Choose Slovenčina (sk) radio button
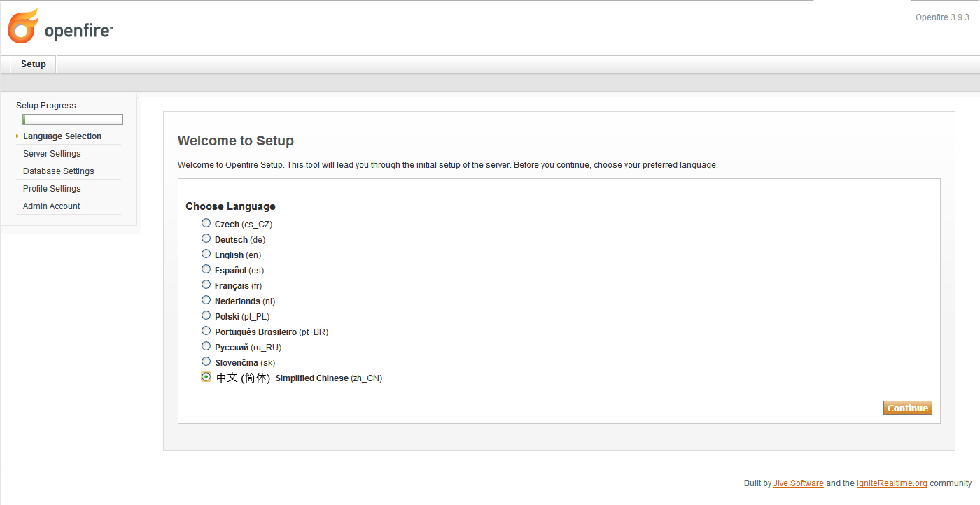 coord(206,362)
